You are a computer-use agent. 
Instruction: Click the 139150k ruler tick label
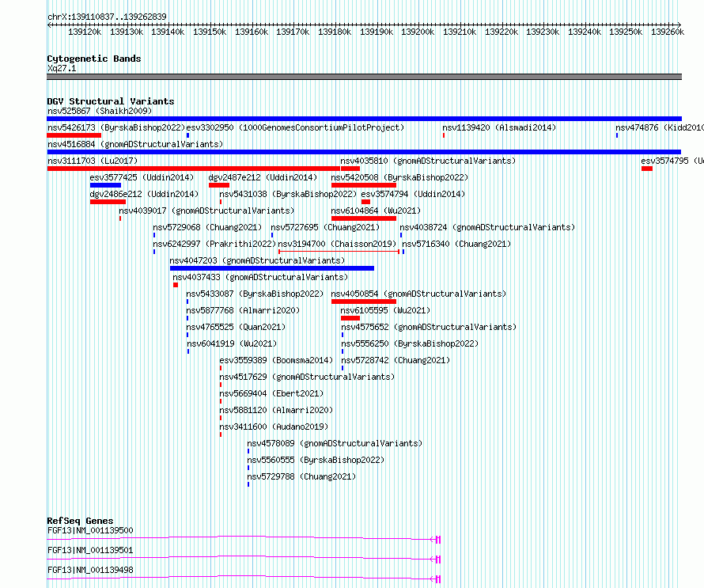coord(210,32)
